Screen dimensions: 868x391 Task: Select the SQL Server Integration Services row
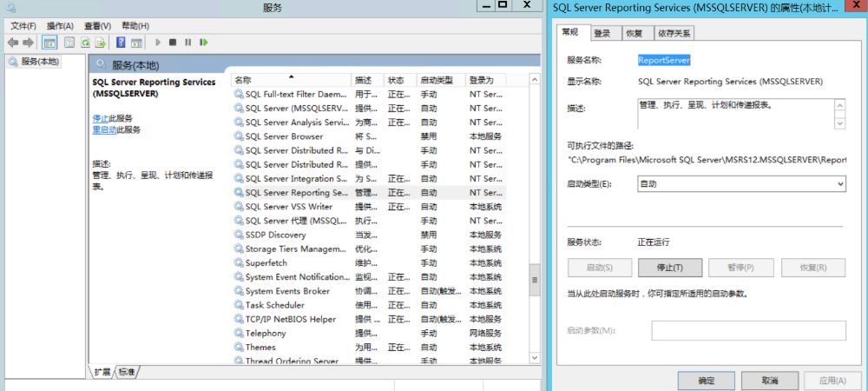(368, 179)
